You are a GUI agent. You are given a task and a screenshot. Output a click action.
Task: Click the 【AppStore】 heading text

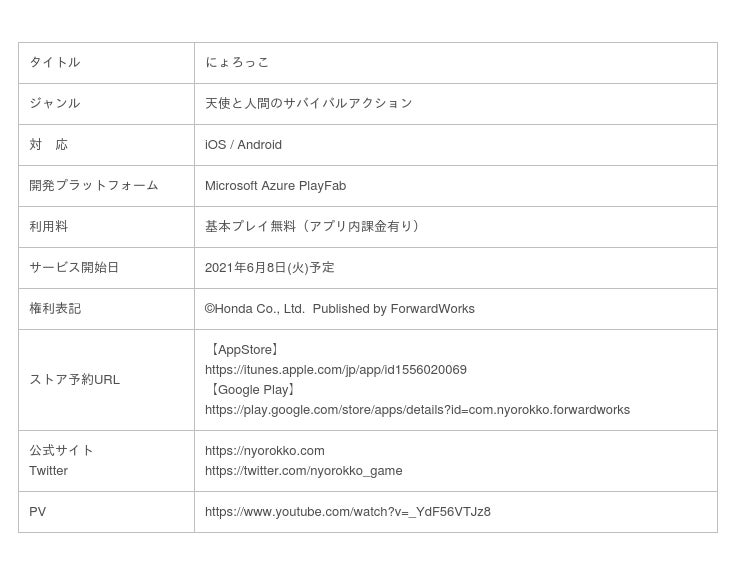[x=245, y=350]
